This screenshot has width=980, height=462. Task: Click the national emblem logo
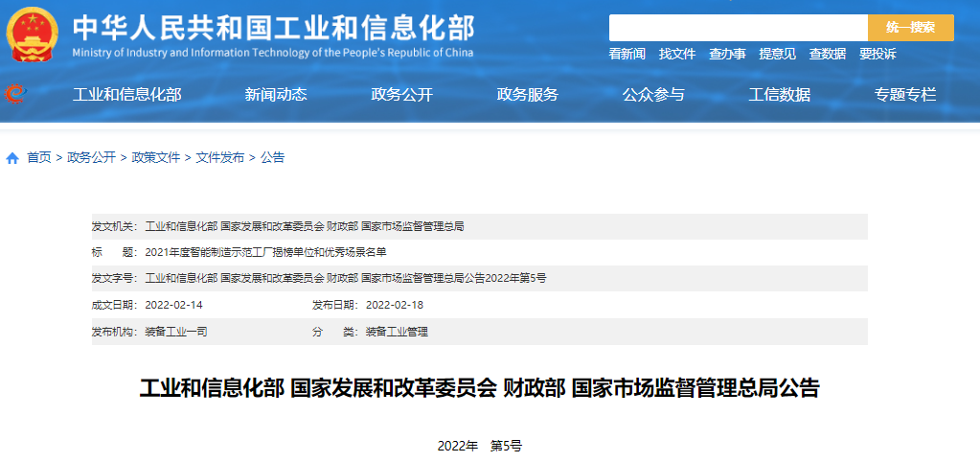[33, 34]
